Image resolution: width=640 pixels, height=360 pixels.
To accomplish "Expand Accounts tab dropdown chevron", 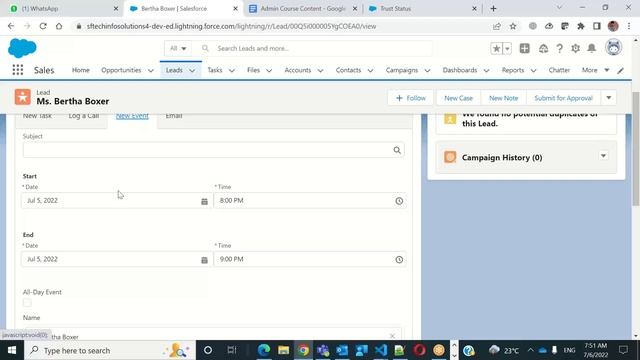I will point(320,70).
